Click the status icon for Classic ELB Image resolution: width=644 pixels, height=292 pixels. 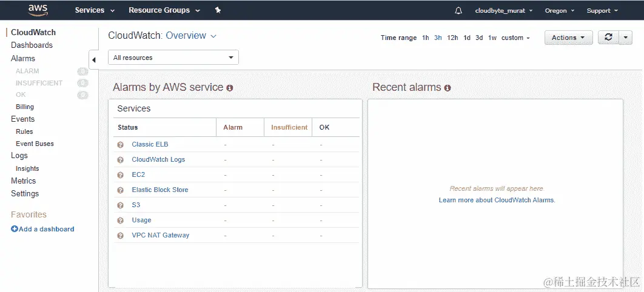tap(120, 145)
